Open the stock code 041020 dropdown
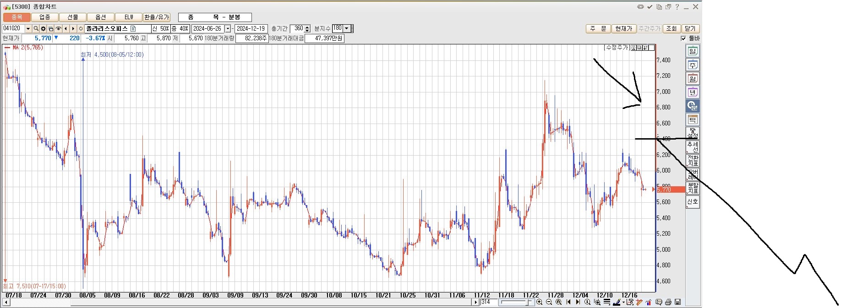 click(28, 29)
